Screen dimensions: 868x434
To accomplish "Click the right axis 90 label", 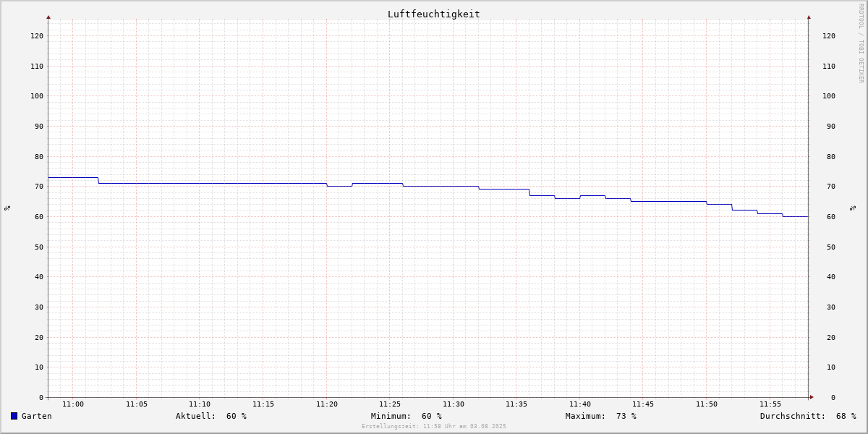I will [831, 126].
